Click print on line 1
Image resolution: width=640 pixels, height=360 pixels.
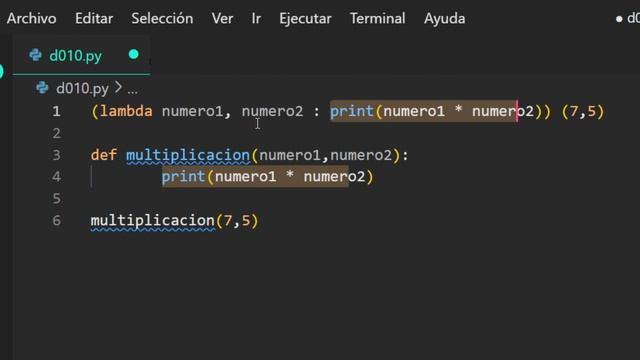[x=352, y=111]
